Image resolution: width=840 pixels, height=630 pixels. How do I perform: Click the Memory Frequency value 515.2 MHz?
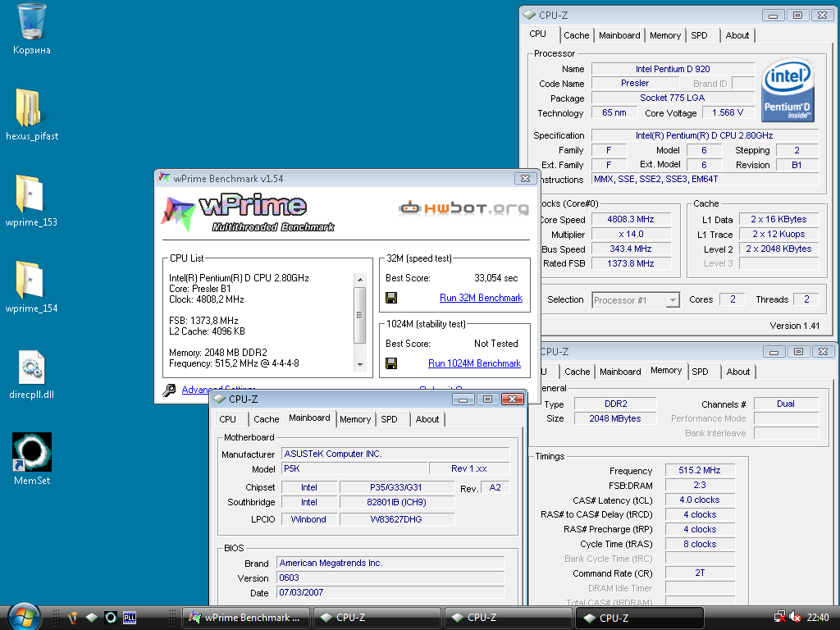pos(700,470)
